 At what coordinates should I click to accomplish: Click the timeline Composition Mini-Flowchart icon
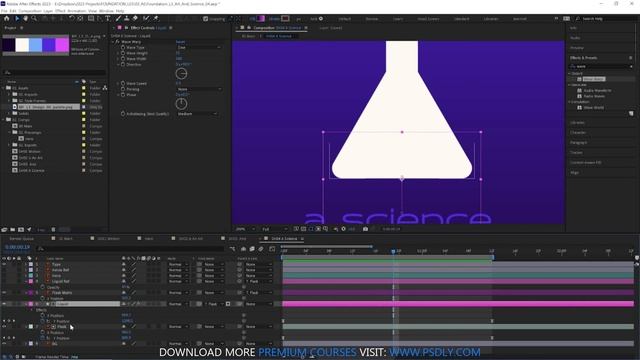click(232, 249)
